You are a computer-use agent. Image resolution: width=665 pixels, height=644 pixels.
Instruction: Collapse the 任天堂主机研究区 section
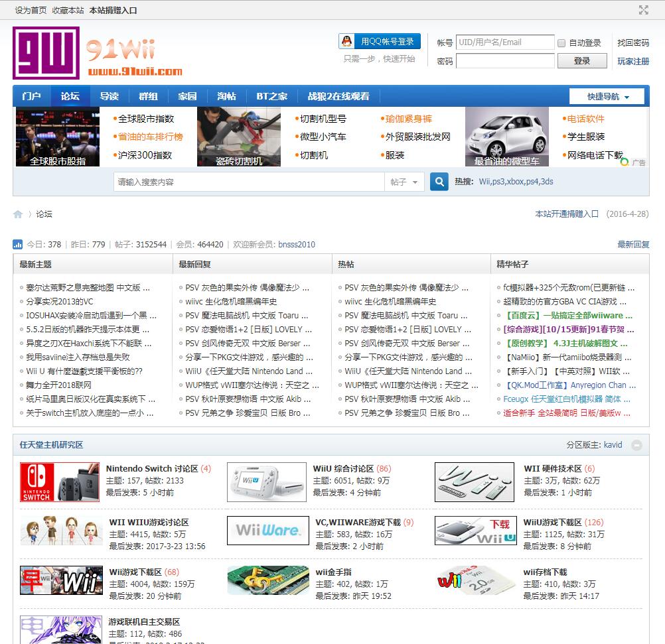pos(636,445)
